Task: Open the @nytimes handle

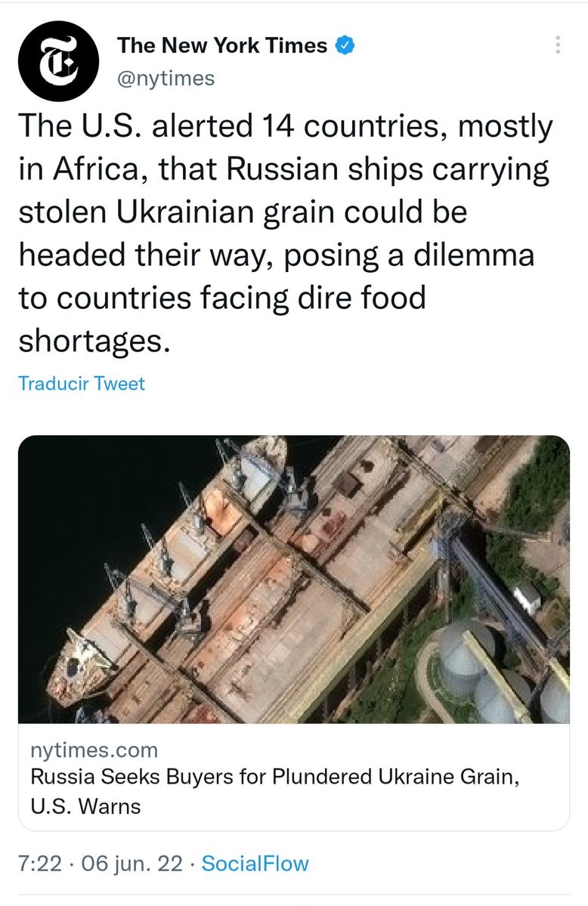Action: click(x=166, y=78)
